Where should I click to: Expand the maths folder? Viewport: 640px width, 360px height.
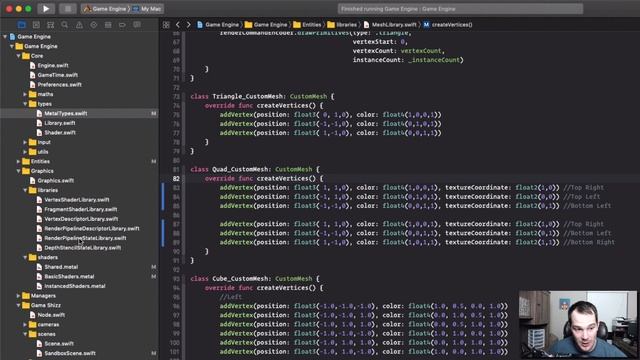pos(25,94)
